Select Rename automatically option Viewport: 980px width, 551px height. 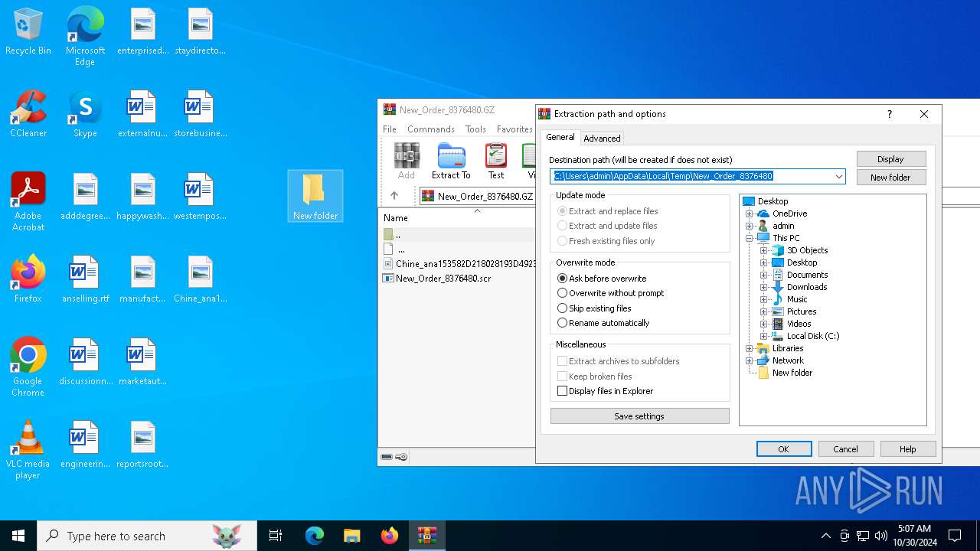pos(603,323)
